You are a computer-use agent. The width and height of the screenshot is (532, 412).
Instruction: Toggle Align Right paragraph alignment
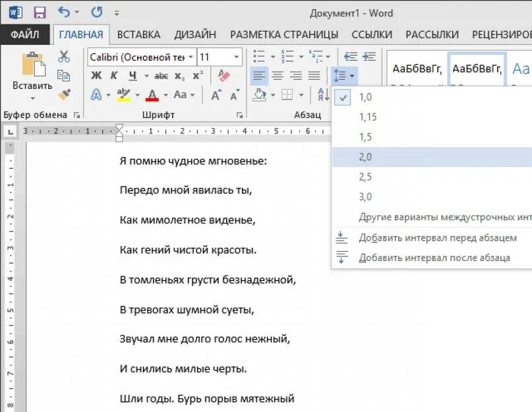point(296,76)
